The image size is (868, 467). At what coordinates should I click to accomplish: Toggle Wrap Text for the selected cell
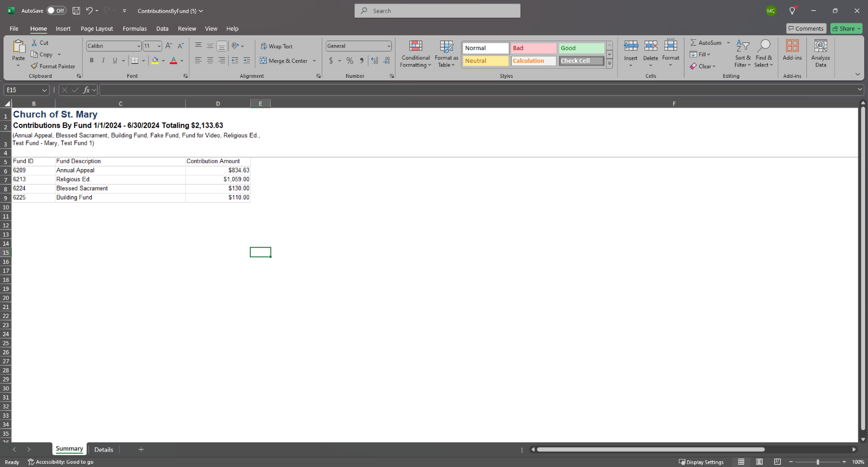[276, 46]
